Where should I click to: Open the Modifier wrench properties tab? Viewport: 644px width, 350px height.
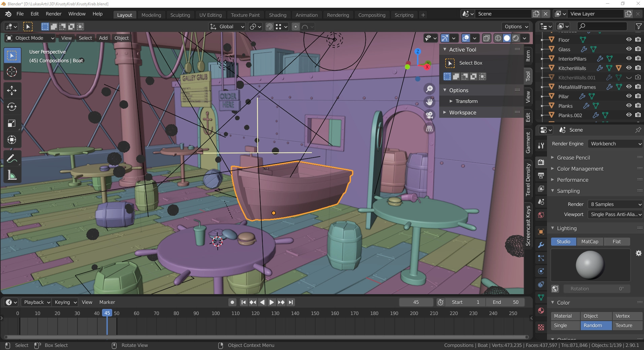[541, 245]
